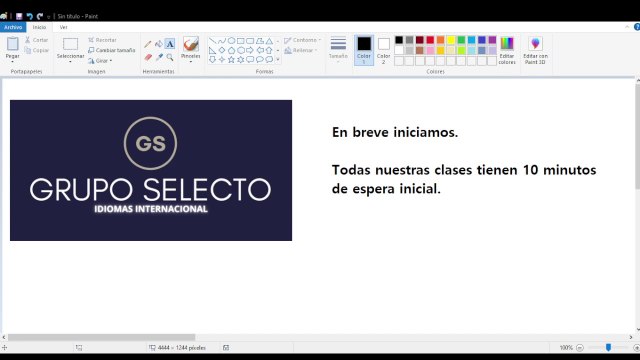Viewport: 640px width, 360px height.
Task: Click the Grupo Selecto logo image
Action: 151,170
